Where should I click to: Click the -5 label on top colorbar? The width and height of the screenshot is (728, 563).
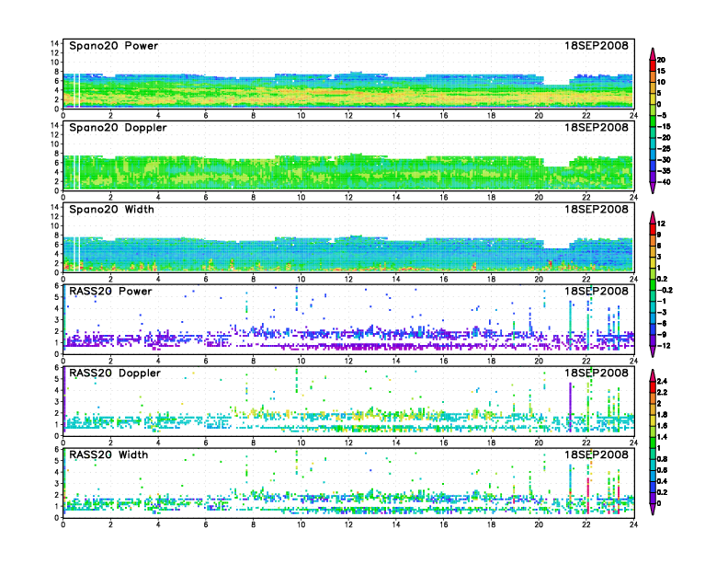click(x=662, y=115)
